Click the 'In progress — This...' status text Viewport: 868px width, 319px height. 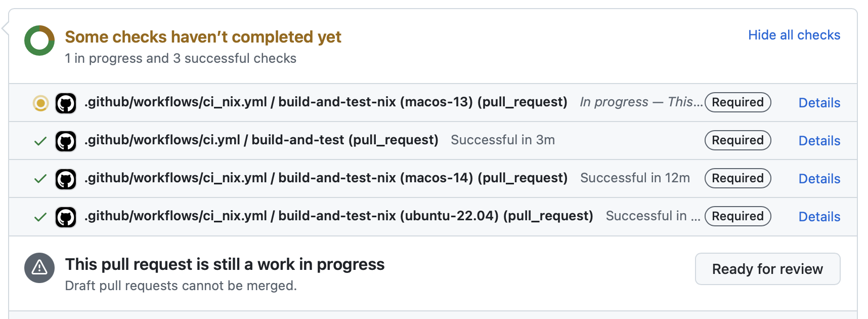pyautogui.click(x=641, y=102)
